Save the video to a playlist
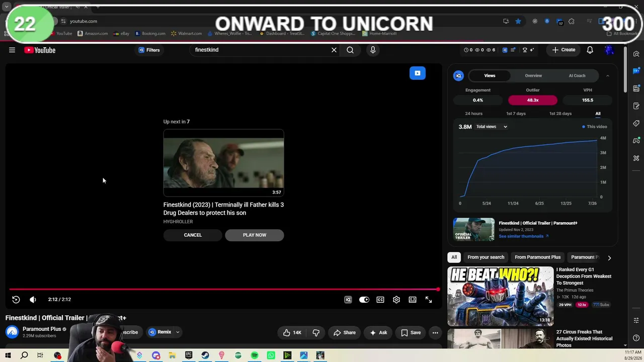 (411, 332)
